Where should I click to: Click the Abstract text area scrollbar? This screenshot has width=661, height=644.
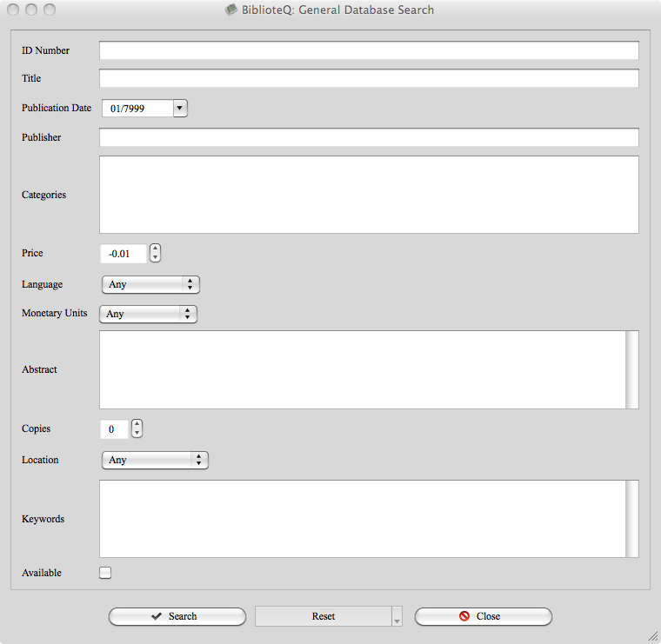(x=632, y=370)
